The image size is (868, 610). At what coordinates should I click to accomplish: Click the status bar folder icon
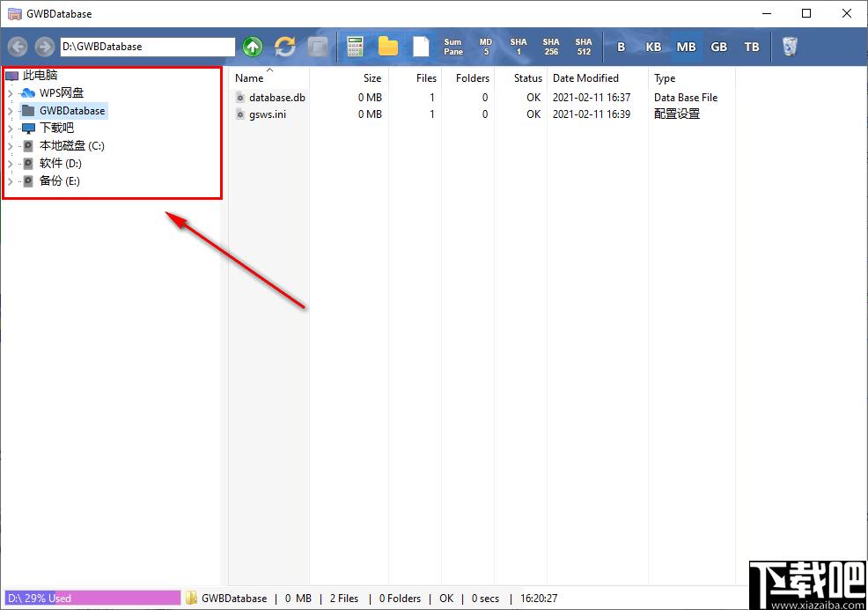pyautogui.click(x=192, y=598)
